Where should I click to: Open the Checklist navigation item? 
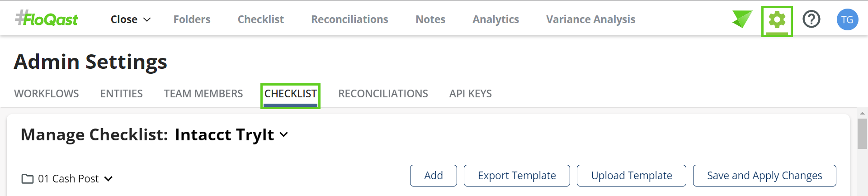[260, 19]
